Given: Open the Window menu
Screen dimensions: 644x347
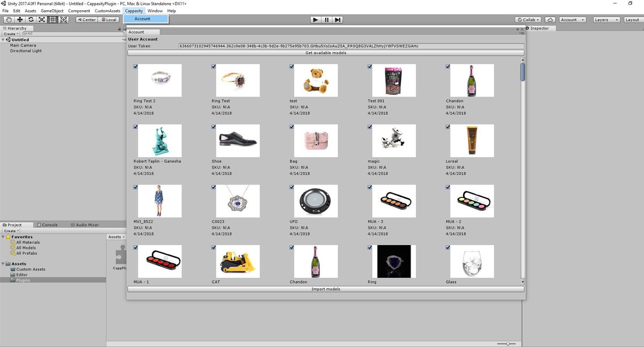Looking at the screenshot, I should point(155,11).
